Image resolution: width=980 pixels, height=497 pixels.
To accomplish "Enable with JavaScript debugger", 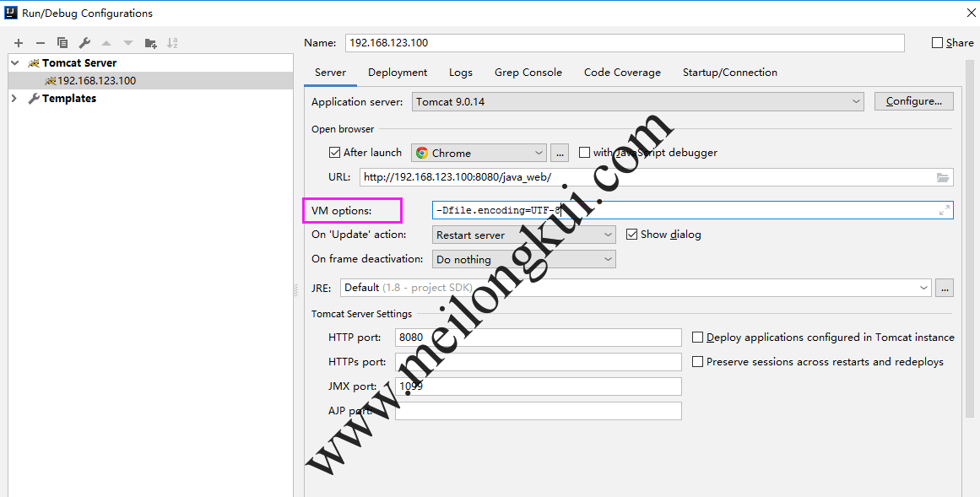I will tap(584, 152).
